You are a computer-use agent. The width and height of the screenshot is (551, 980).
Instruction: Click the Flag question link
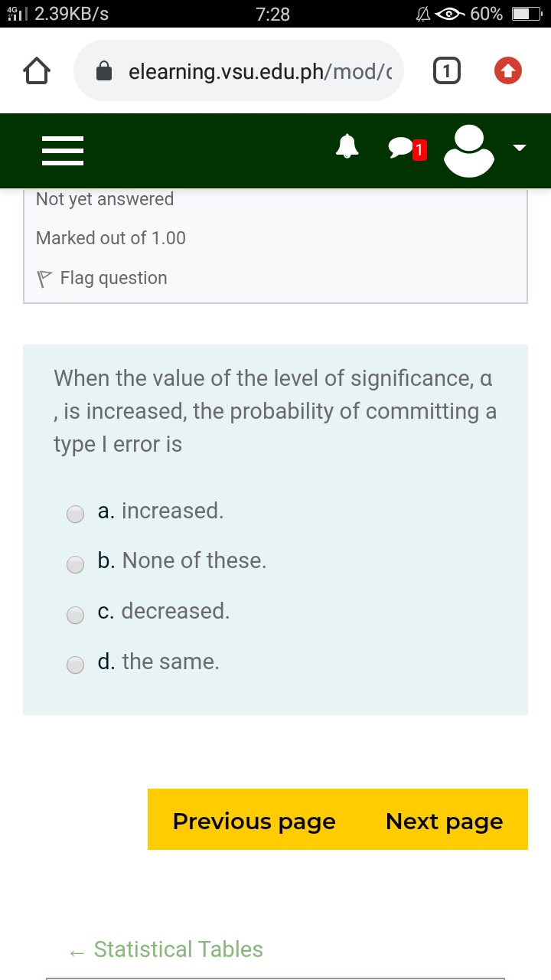click(x=103, y=278)
